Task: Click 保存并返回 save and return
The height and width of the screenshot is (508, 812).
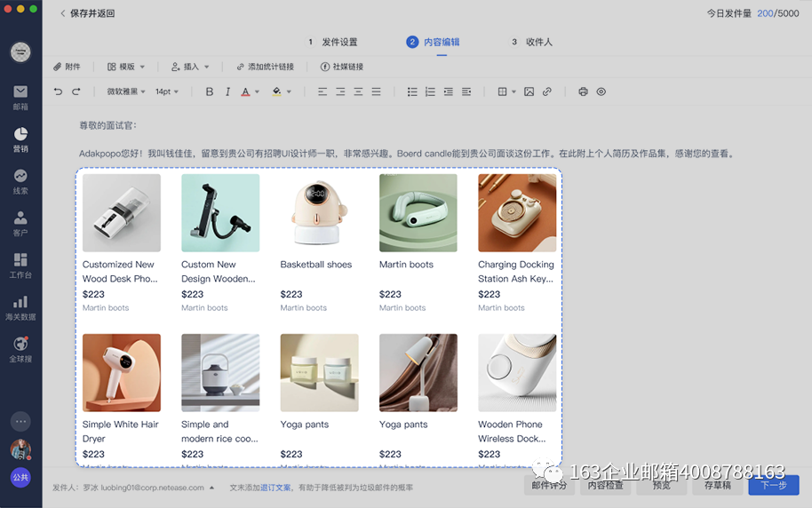Action: coord(87,13)
